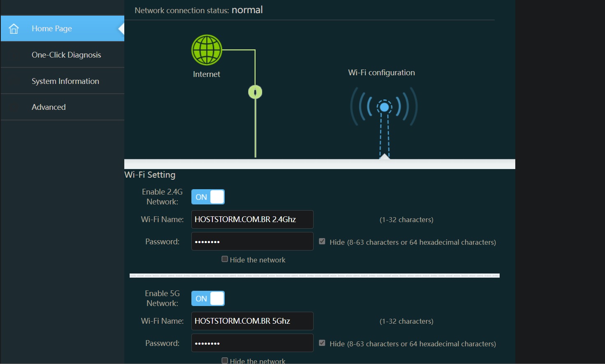The image size is (605, 364).
Task: Click the white panel pointer under Wi-Fi antenna
Action: [384, 156]
